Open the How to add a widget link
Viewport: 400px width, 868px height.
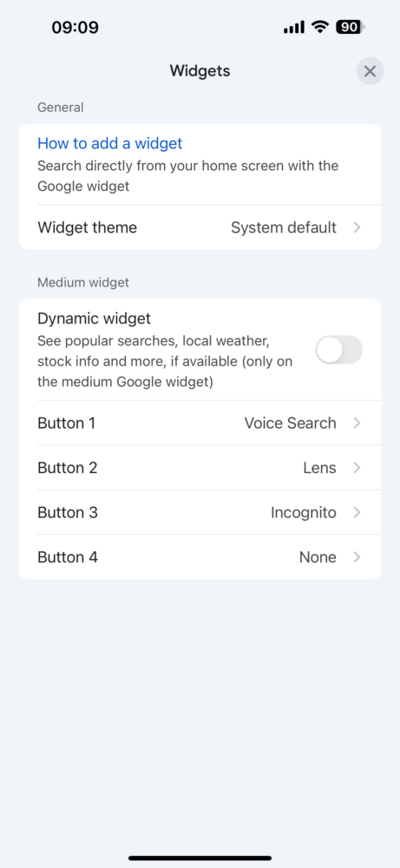pyautogui.click(x=109, y=143)
